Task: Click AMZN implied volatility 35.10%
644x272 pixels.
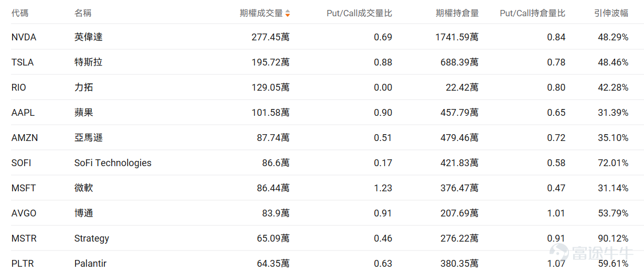Action: coord(613,138)
